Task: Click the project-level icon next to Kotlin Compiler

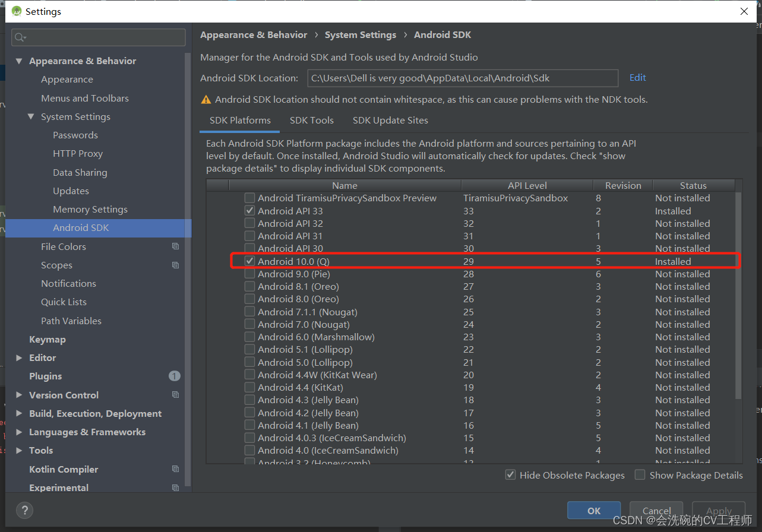Action: coord(175,469)
